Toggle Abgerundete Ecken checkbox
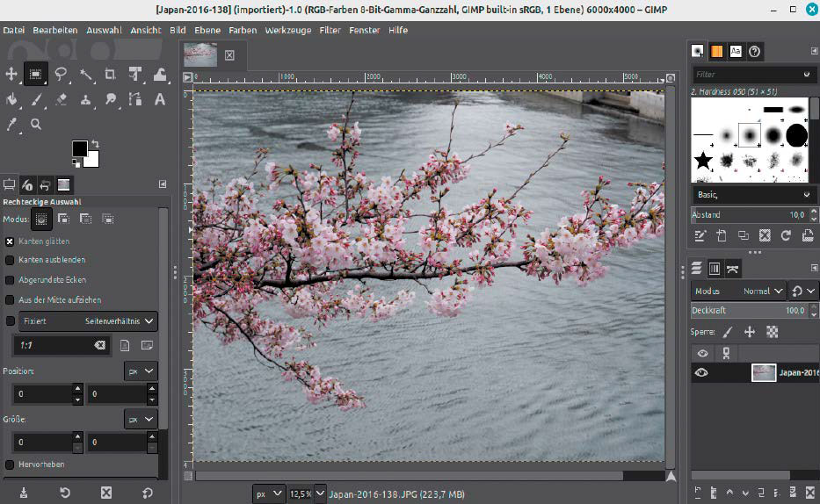Image resolution: width=820 pixels, height=504 pixels. pyautogui.click(x=10, y=280)
